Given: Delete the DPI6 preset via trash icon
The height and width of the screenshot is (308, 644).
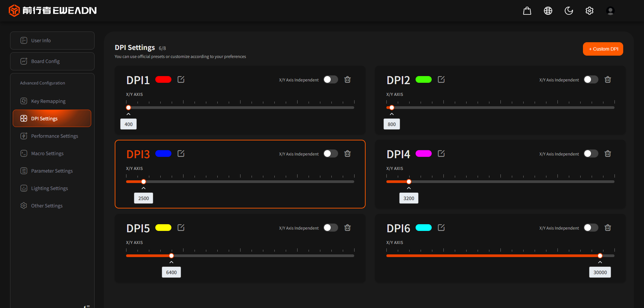Looking at the screenshot, I should [607, 228].
